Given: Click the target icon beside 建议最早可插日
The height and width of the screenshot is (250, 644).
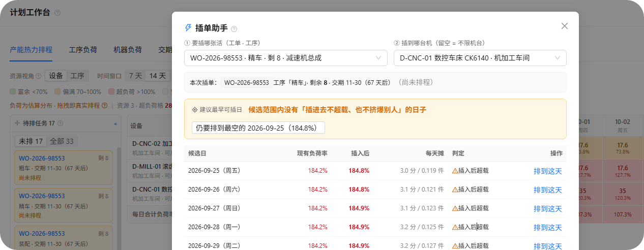Looking at the screenshot, I should pos(195,110).
